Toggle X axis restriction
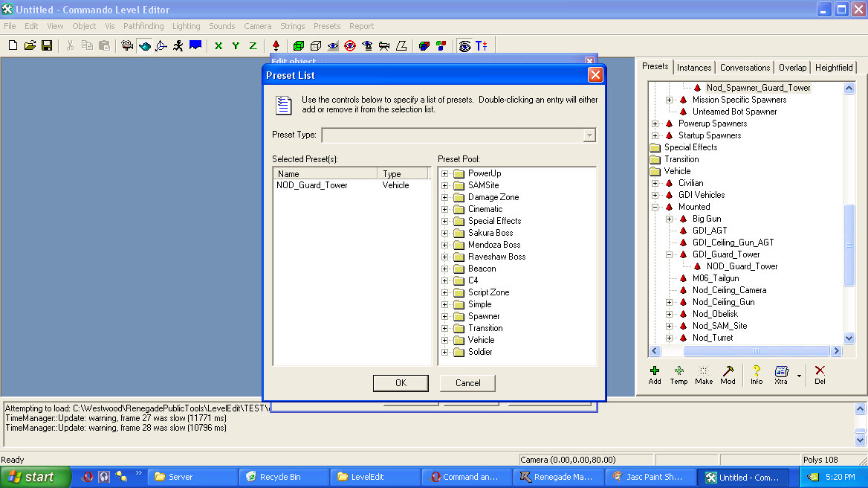The height and width of the screenshot is (488, 868). coord(218,45)
